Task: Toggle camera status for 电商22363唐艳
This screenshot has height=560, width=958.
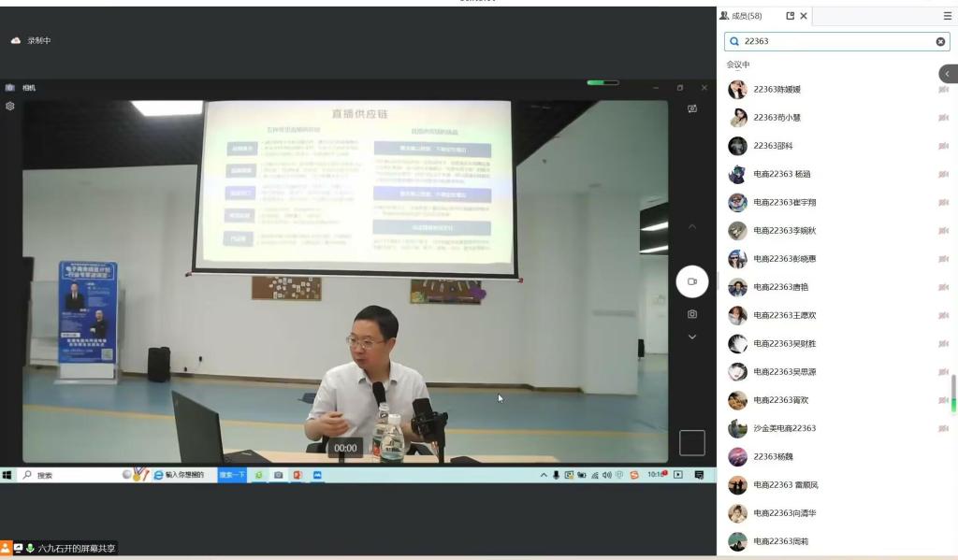Action: [x=943, y=287]
